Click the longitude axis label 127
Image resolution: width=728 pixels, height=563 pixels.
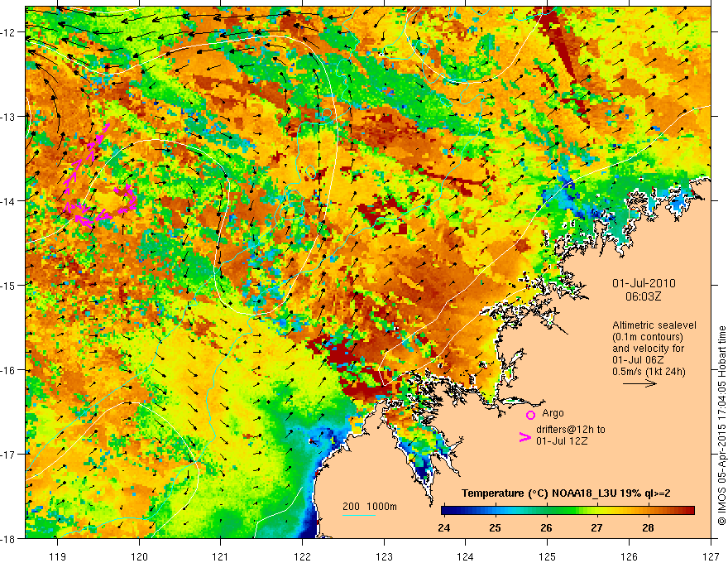pyautogui.click(x=711, y=556)
